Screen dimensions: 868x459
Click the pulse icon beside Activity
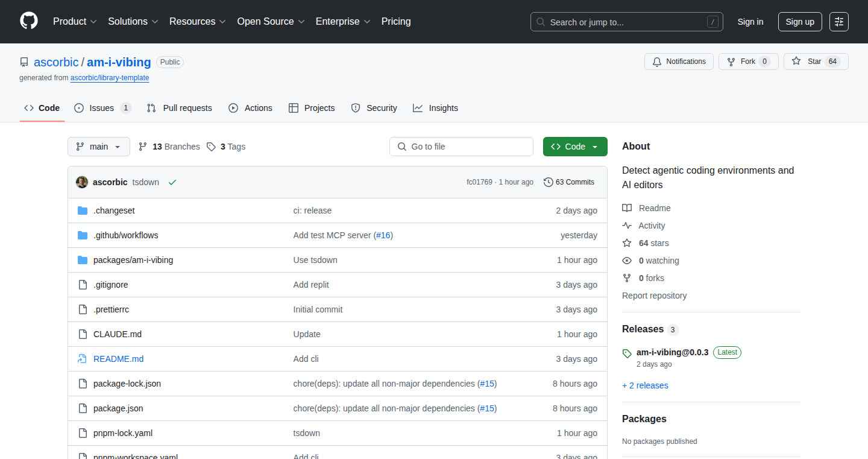[627, 226]
